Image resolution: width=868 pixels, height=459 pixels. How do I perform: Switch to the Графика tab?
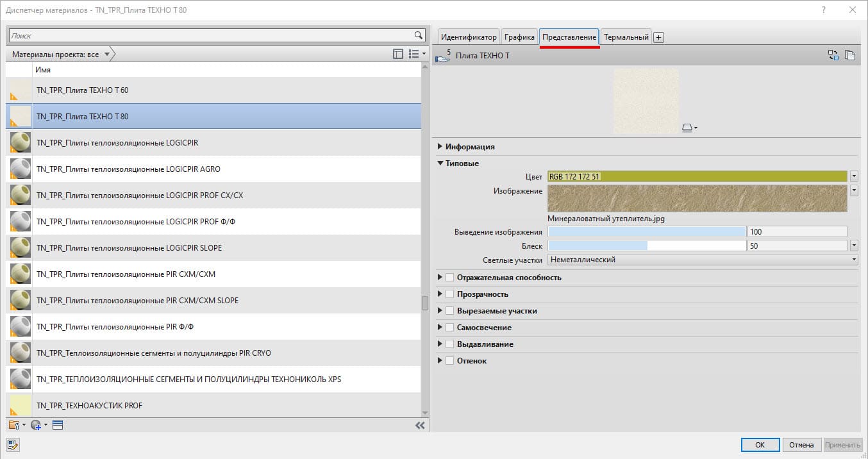[x=519, y=37]
